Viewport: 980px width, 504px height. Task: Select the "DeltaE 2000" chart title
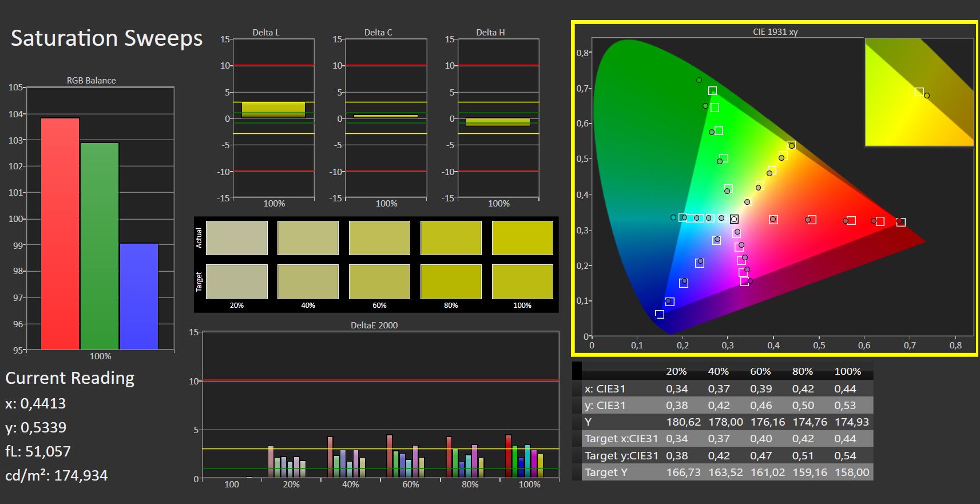pyautogui.click(x=374, y=325)
